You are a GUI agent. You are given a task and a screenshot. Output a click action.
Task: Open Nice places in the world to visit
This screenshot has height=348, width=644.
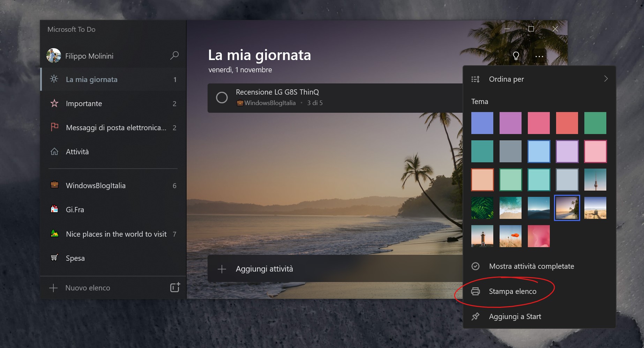click(x=113, y=234)
